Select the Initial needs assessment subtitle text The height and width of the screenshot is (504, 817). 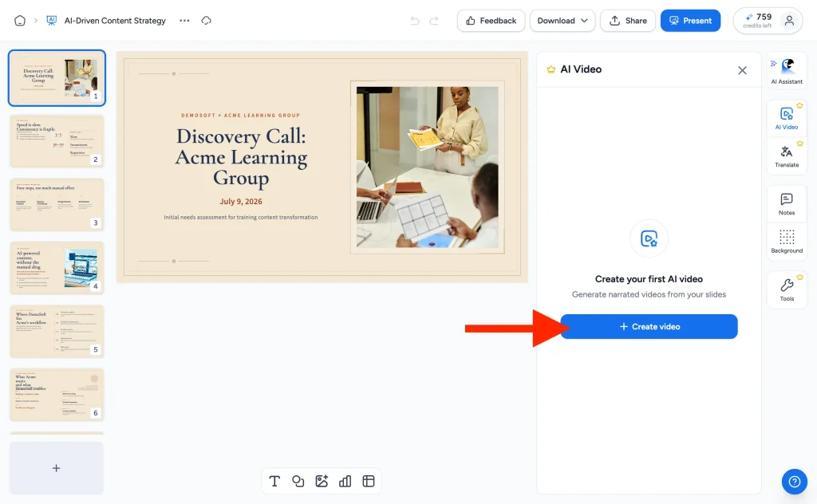coord(241,217)
